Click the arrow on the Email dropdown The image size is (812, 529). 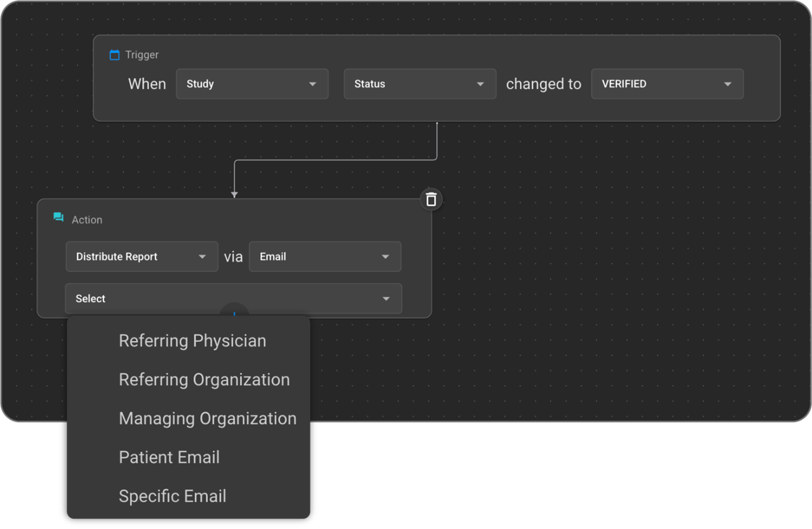386,257
